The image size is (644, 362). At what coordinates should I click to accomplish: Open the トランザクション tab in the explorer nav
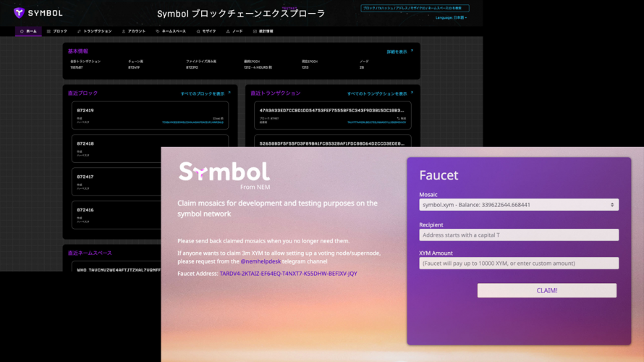tap(95, 31)
